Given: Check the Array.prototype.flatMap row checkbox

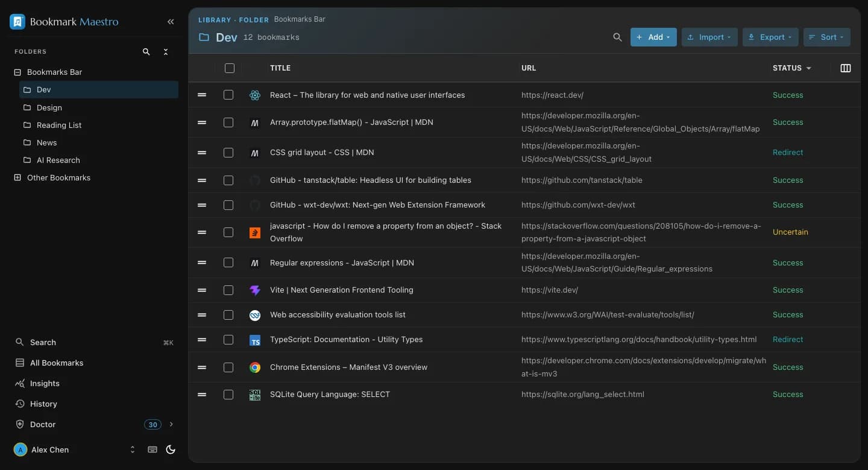Looking at the screenshot, I should [228, 122].
